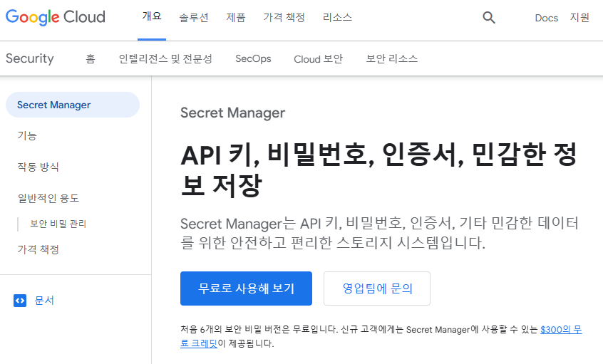This screenshot has width=603, height=364.
Task: Jump to 작동 방식 in sidebar
Action: pyautogui.click(x=38, y=167)
